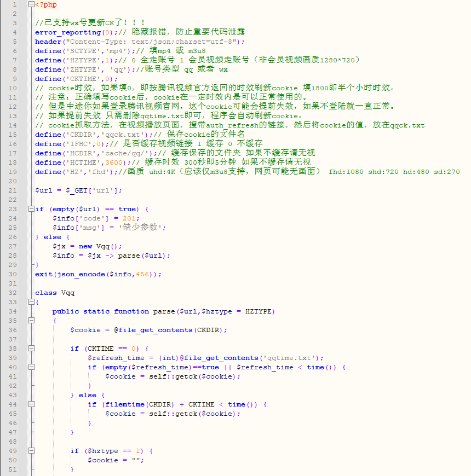The height and width of the screenshot is (476, 471).
Task: Click the header function name on line 5
Action: click(48, 42)
